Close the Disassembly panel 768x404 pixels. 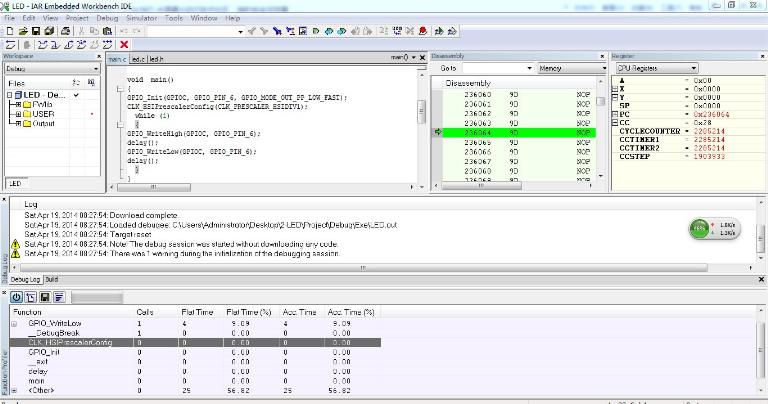pos(602,56)
